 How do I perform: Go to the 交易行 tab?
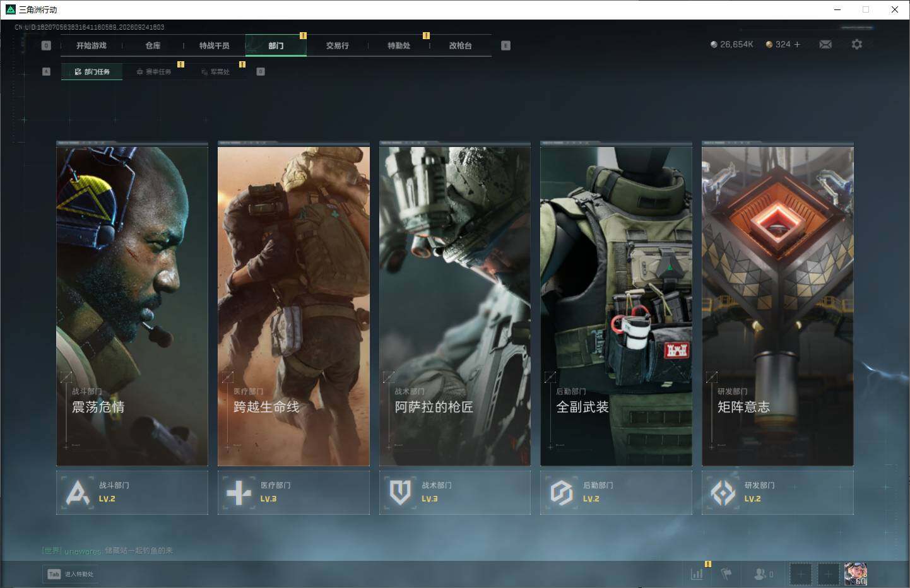tap(338, 45)
